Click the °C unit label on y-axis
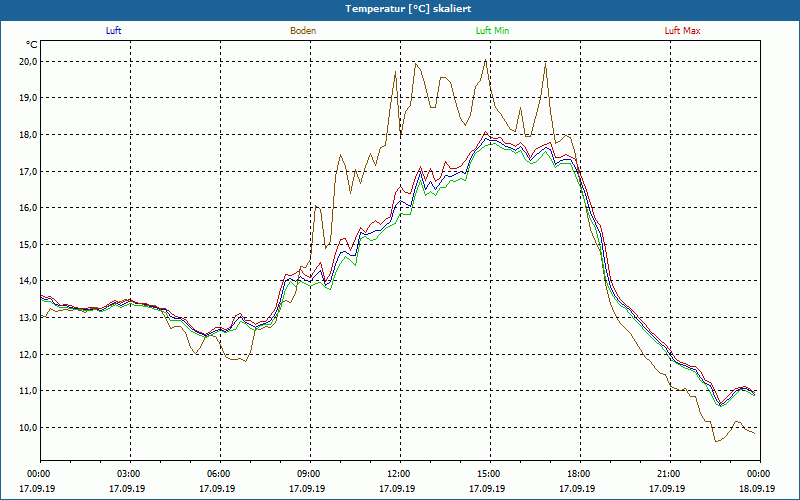The height and width of the screenshot is (500, 800). point(32,45)
